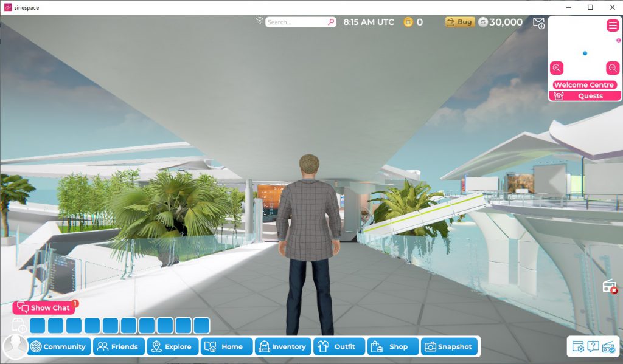Open the avatar profile picture

(x=14, y=346)
